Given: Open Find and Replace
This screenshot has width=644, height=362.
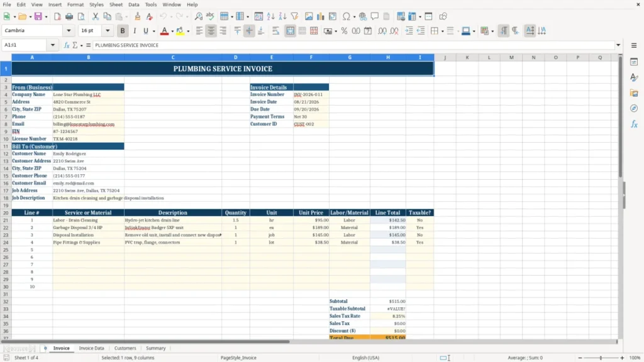Looking at the screenshot, I should tap(198, 16).
